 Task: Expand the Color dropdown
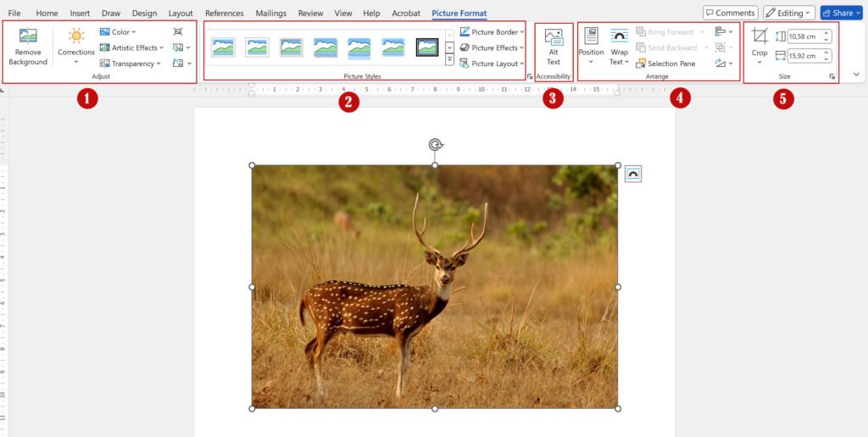[x=117, y=32]
